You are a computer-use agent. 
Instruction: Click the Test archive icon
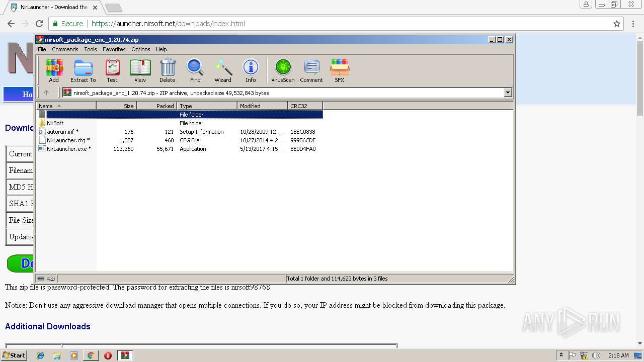coord(112,70)
